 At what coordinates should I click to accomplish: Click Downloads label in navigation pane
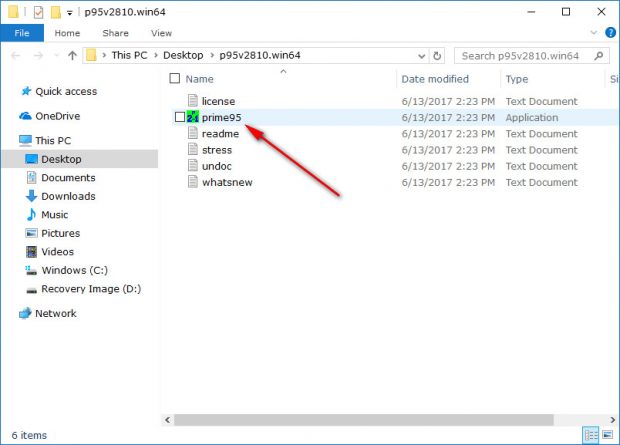[x=68, y=196]
